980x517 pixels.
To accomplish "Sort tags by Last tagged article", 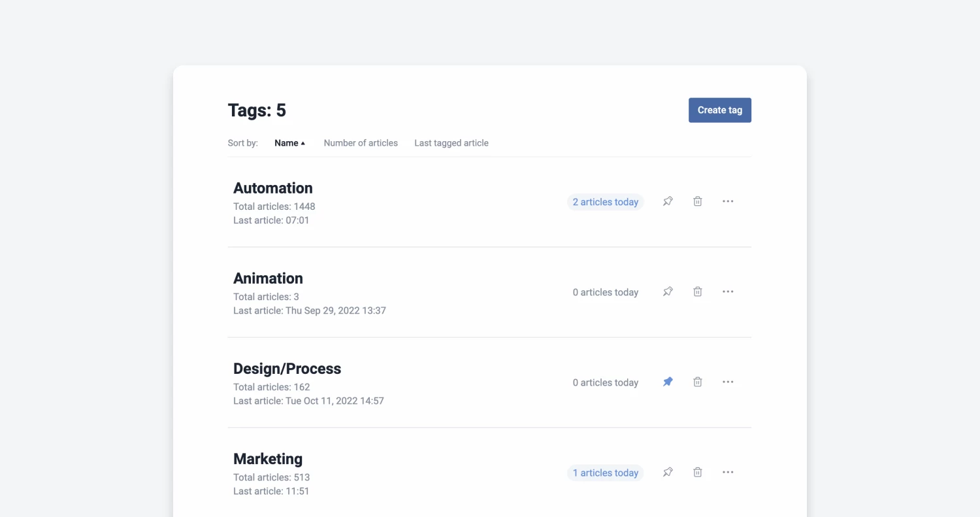I will [451, 142].
